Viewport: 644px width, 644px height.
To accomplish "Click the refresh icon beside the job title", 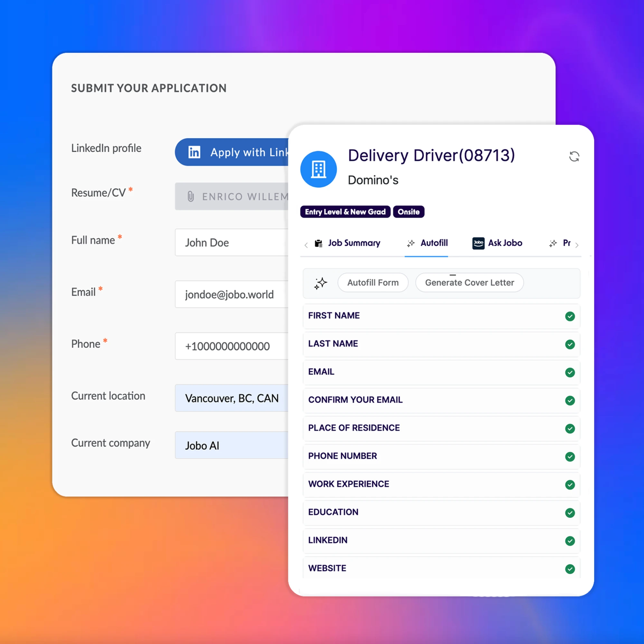I will click(x=574, y=156).
